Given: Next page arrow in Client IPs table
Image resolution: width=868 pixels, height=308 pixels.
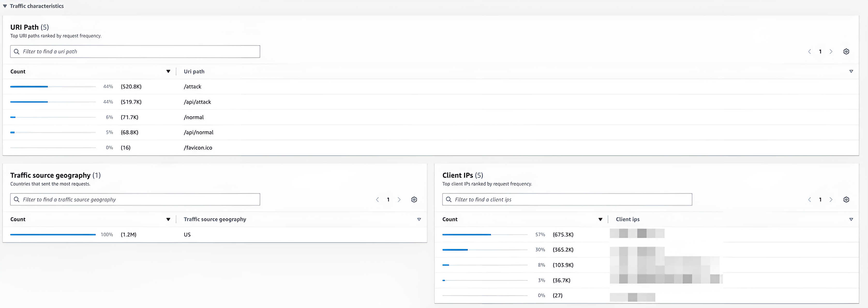Looking at the screenshot, I should [830, 200].
